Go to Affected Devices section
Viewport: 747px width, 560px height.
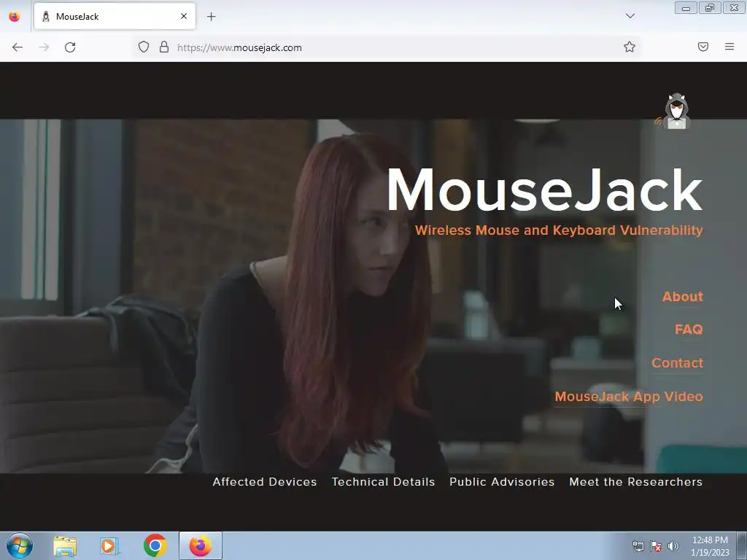coord(264,482)
